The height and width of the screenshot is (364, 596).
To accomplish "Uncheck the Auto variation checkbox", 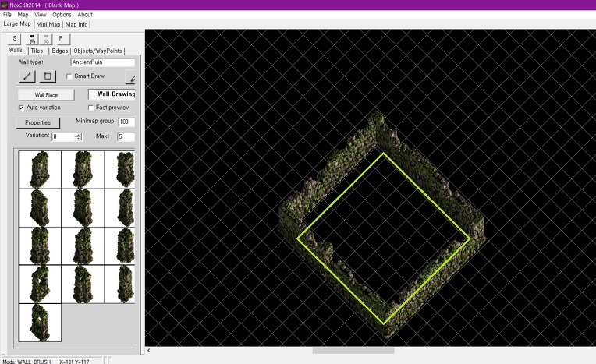I will coord(21,108).
